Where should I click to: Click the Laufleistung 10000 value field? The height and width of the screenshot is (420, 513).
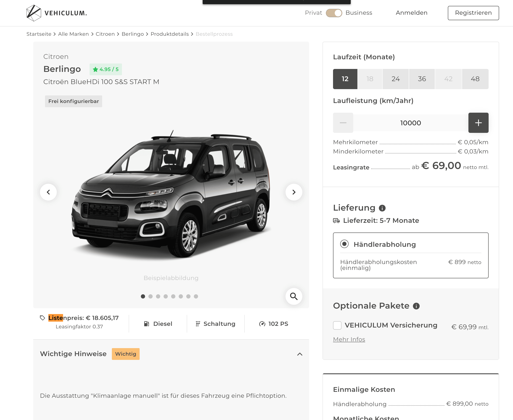click(x=410, y=123)
